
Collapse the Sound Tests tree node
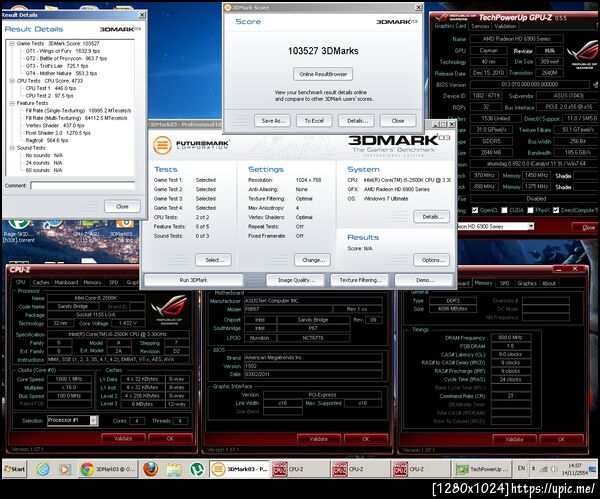[12, 148]
